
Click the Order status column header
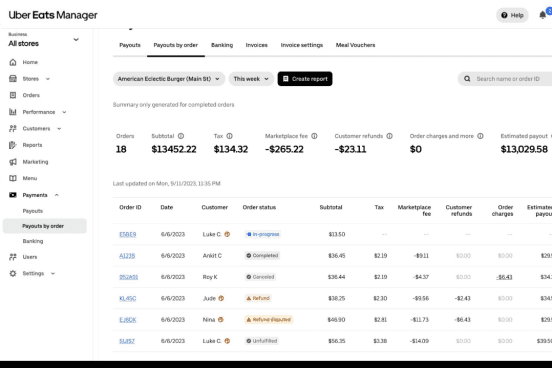pos(259,207)
